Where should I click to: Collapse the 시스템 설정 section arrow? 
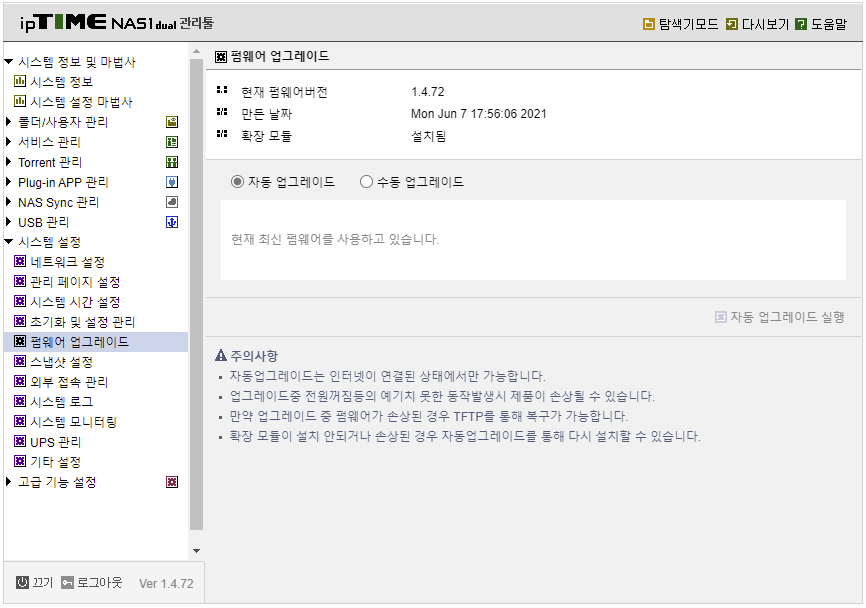(x=9, y=242)
